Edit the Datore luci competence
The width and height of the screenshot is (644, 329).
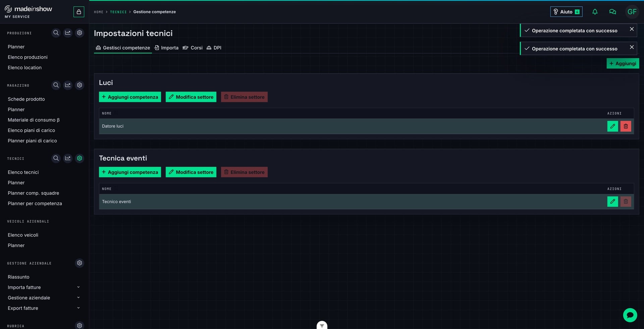click(612, 126)
